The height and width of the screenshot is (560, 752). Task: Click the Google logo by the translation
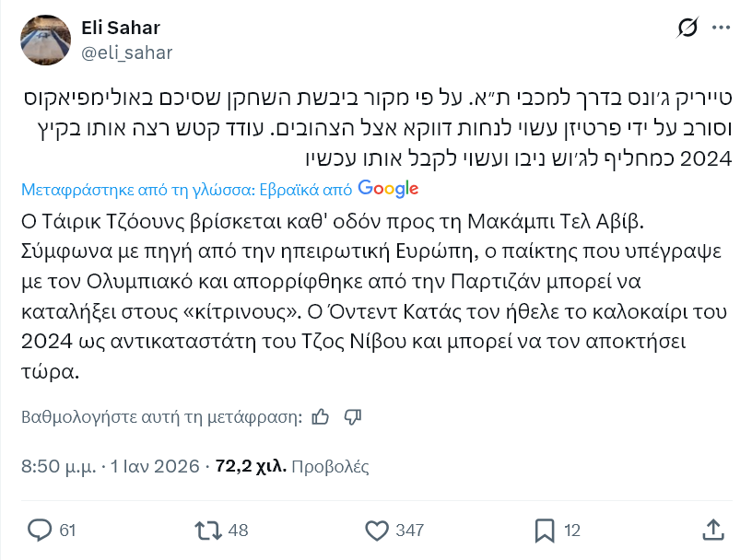388,188
